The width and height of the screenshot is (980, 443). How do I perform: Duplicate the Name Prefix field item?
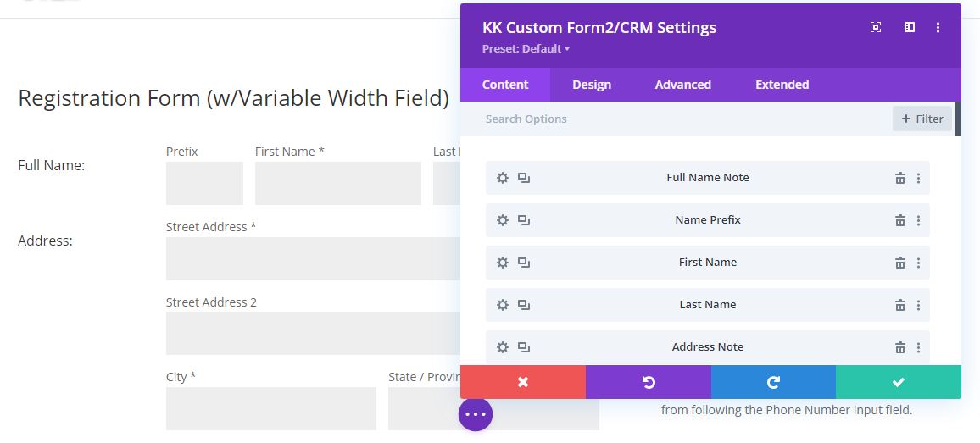524,220
